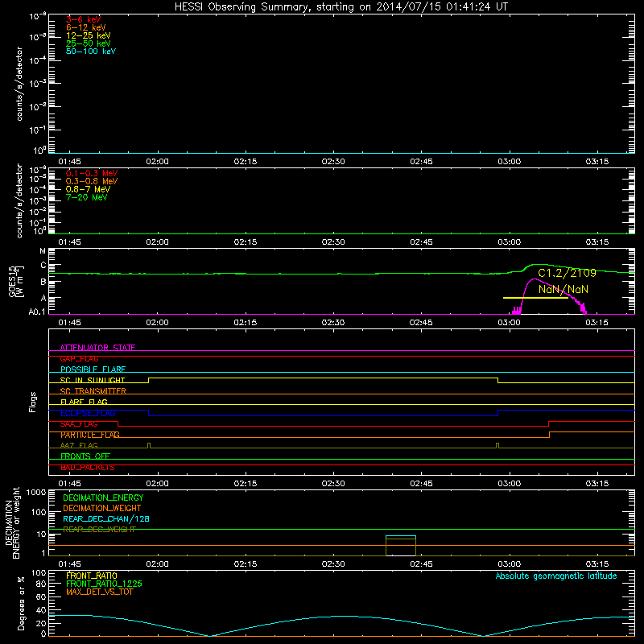The height and width of the screenshot is (644, 644).
Task: Click the NaN/NaN annotation in GOES panel
Action: (x=563, y=289)
